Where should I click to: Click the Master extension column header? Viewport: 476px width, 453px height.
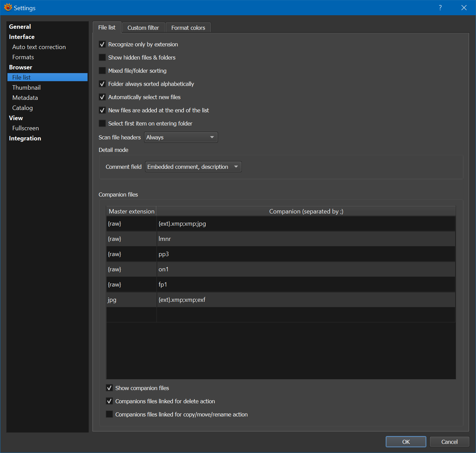click(x=131, y=211)
